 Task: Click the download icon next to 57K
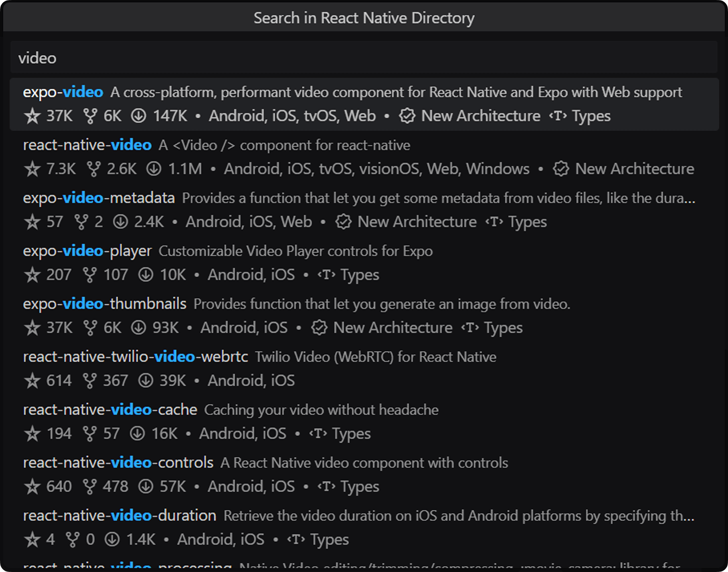pos(146,487)
